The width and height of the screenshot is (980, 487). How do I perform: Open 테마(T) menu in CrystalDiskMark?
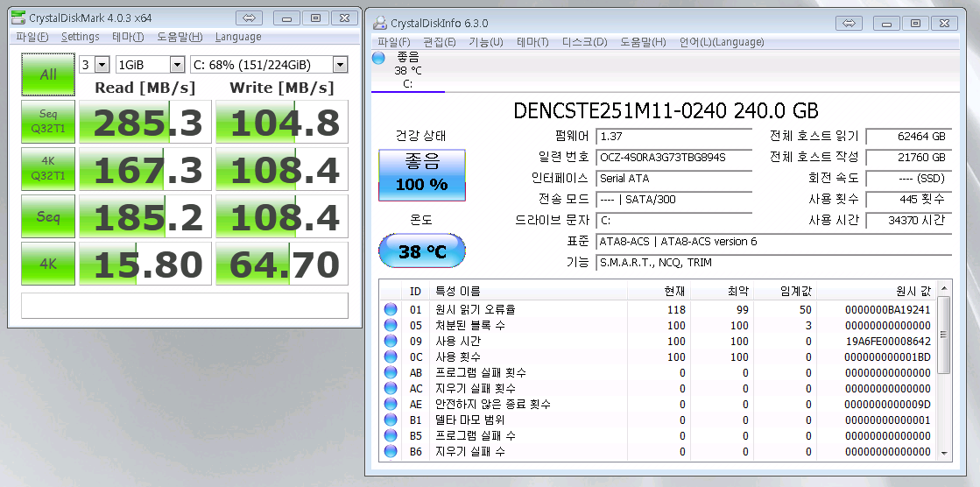[128, 37]
